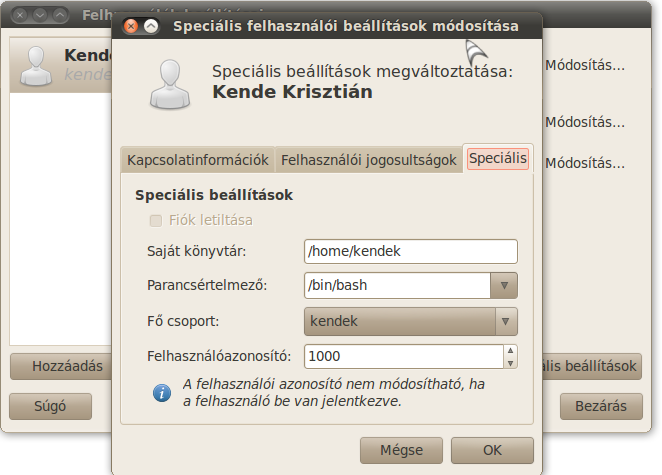The width and height of the screenshot is (662, 475).
Task: Click the Bezárás button in background window
Action: pos(601,406)
